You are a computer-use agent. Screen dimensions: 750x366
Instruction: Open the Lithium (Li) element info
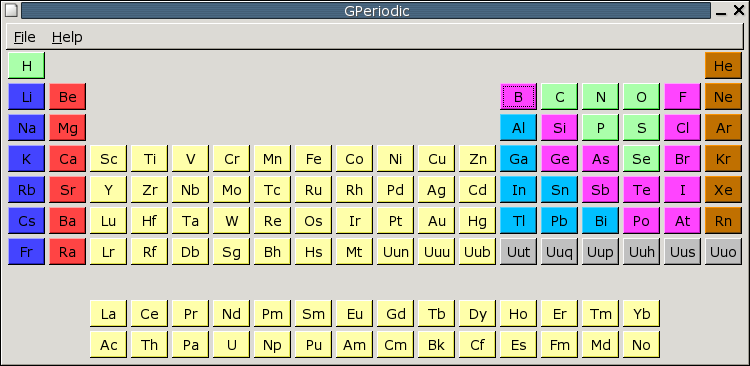pos(26,97)
